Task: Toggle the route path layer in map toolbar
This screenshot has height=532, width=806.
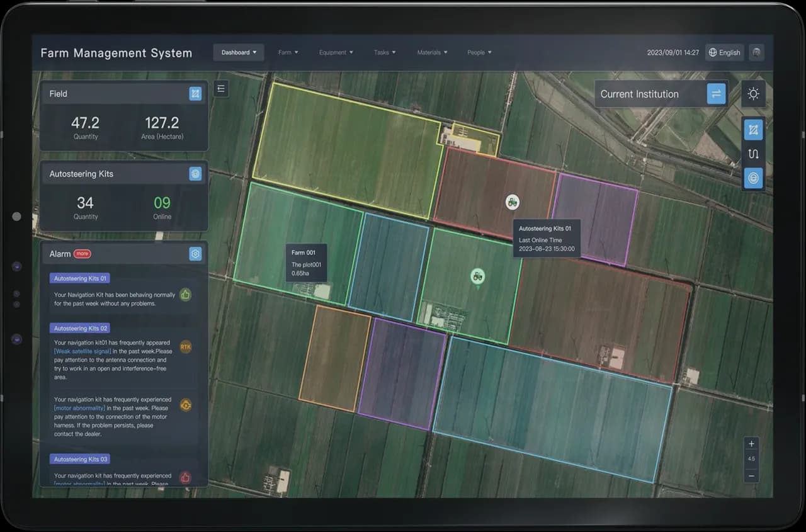Action: pos(753,154)
